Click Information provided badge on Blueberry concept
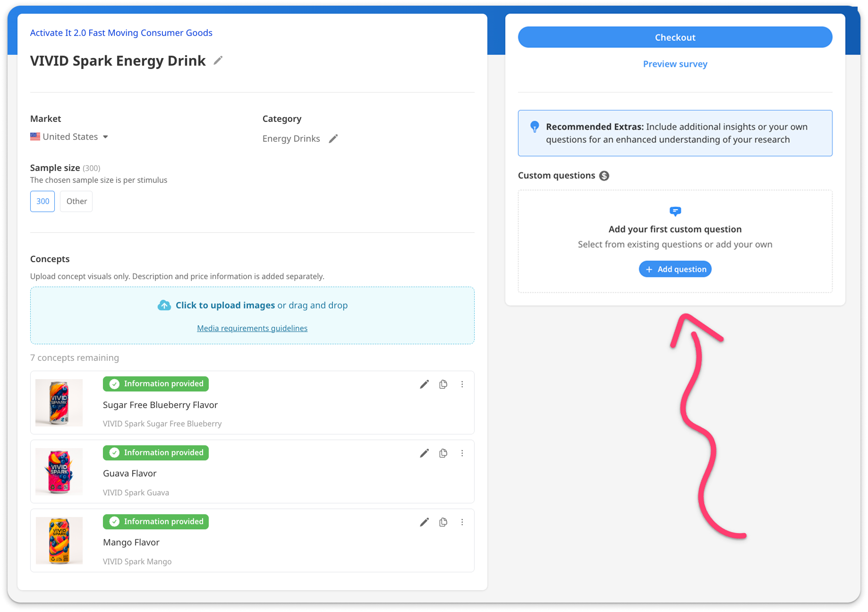The image size is (868, 612). [156, 384]
